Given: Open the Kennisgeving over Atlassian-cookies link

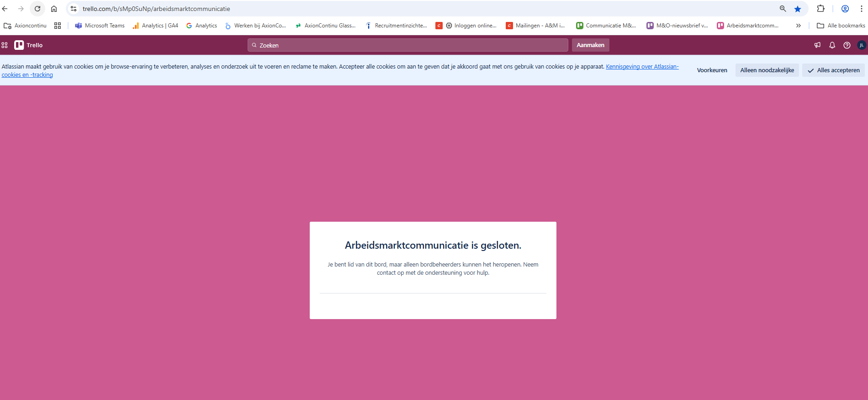Looking at the screenshot, I should point(642,67).
